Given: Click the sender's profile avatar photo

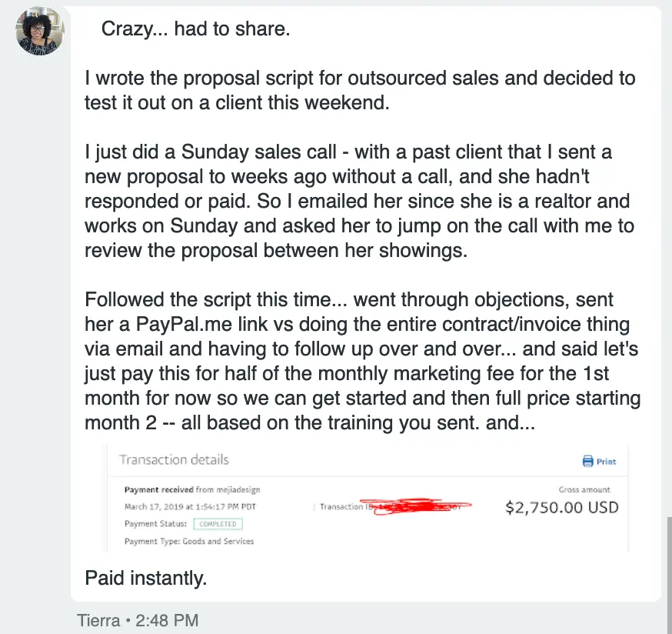Looking at the screenshot, I should coord(40,31).
